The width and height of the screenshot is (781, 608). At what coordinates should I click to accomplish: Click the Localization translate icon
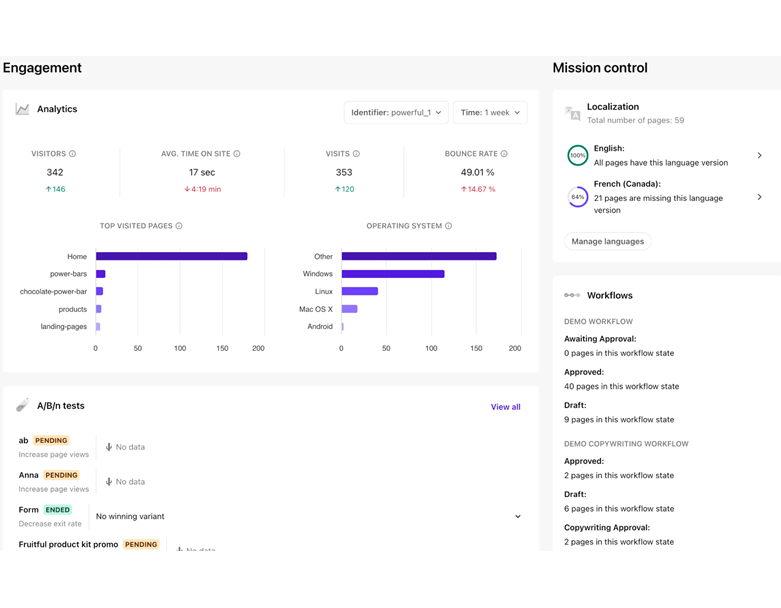click(x=572, y=113)
